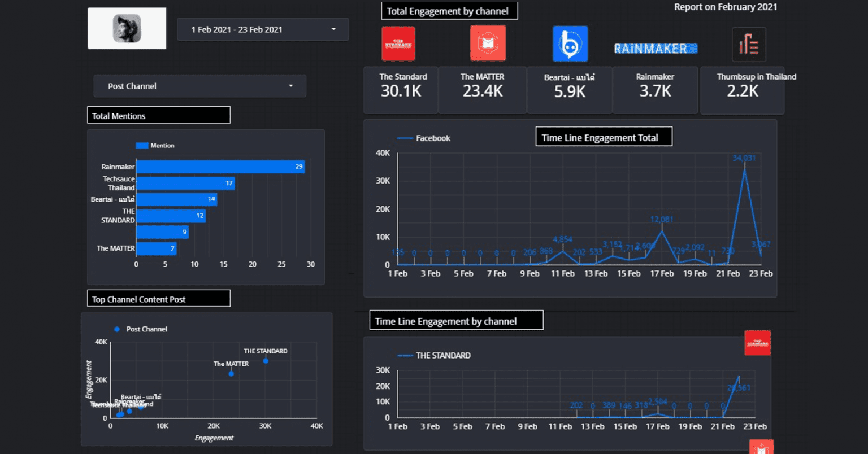The width and height of the screenshot is (868, 454).
Task: Click THE STANDARD bar with value 12
Action: [171, 216]
